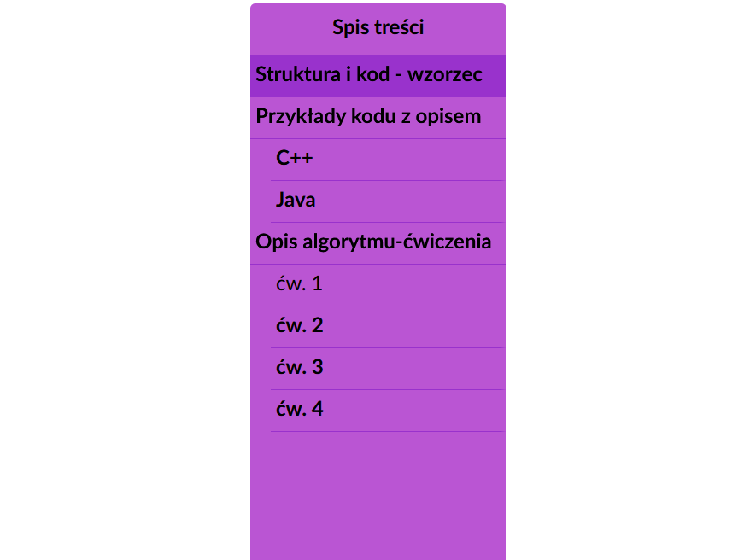Open second exercise link "ćw. 2"
Viewport: 744px width, 560px height.
tap(300, 325)
